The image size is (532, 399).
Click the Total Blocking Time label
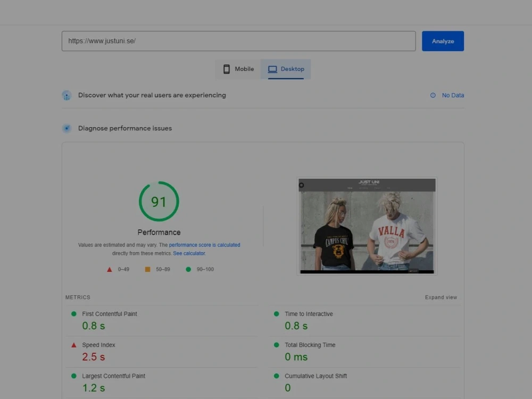pos(310,345)
